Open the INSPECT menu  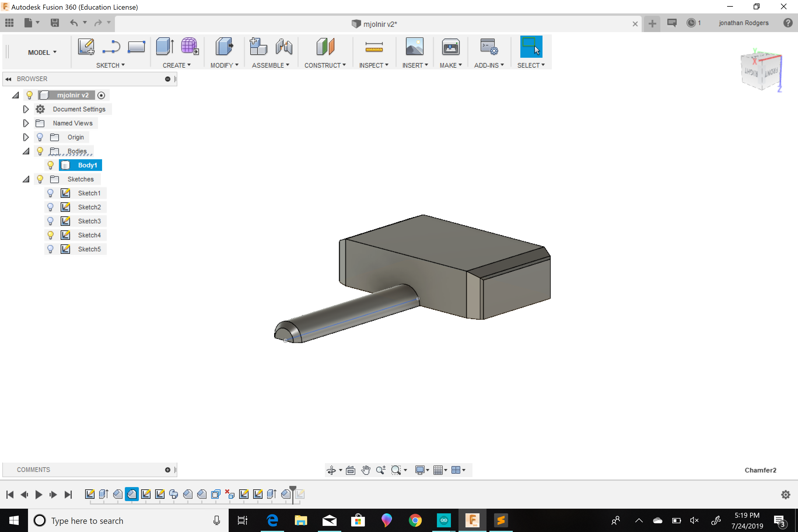[374, 65]
